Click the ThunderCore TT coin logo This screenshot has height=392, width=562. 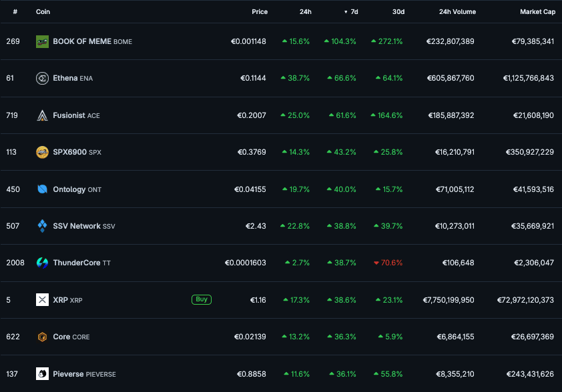click(42, 263)
